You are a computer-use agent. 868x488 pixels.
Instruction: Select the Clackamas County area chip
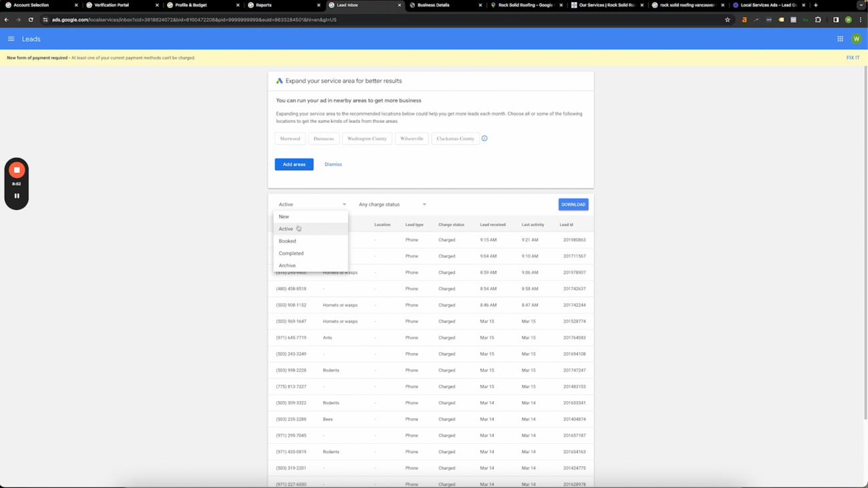[x=455, y=138]
